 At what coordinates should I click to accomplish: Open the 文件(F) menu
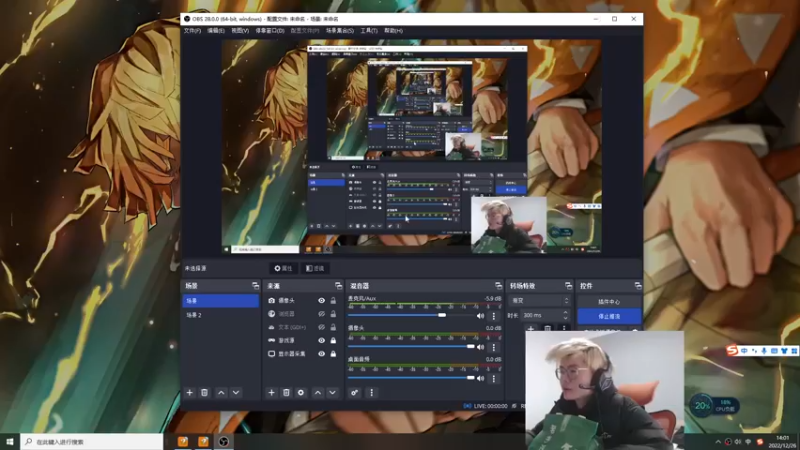[192, 31]
